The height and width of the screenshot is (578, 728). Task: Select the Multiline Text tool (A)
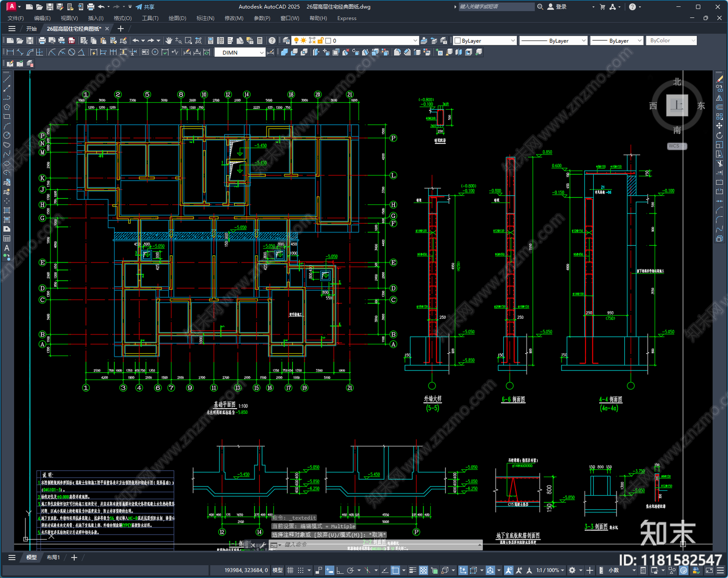coord(7,248)
